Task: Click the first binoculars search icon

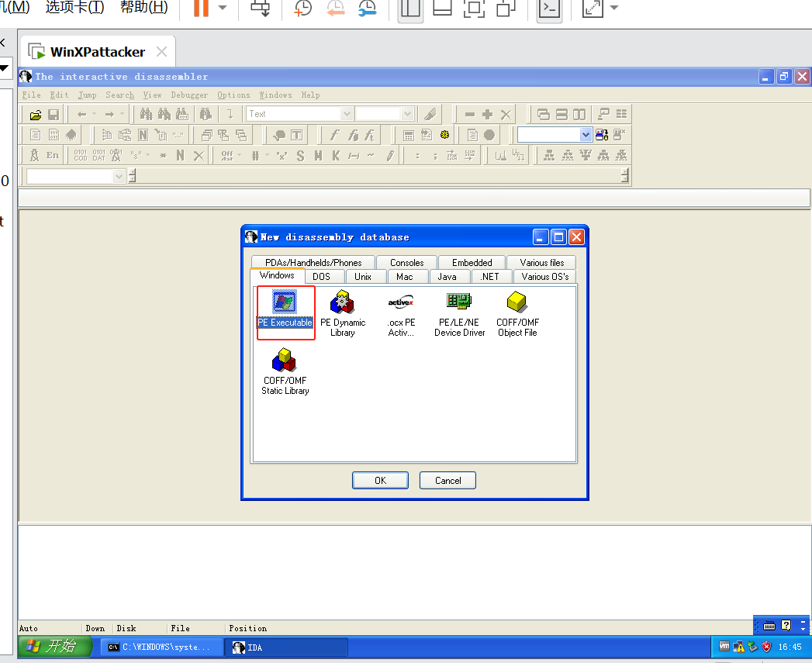Action: pyautogui.click(x=147, y=114)
